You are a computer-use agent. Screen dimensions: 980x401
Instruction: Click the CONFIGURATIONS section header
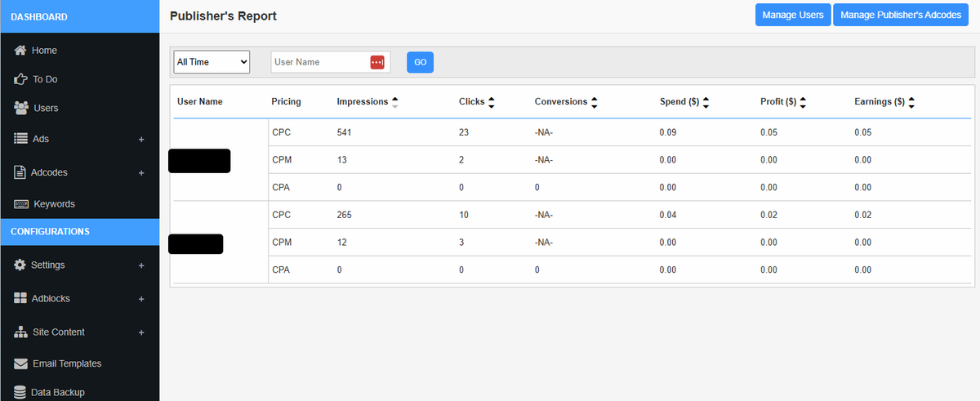tap(79, 231)
